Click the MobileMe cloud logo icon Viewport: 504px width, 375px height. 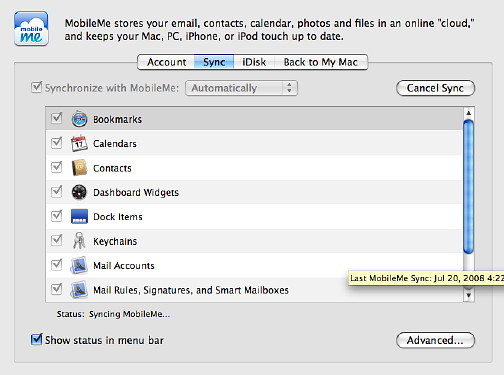tap(31, 28)
